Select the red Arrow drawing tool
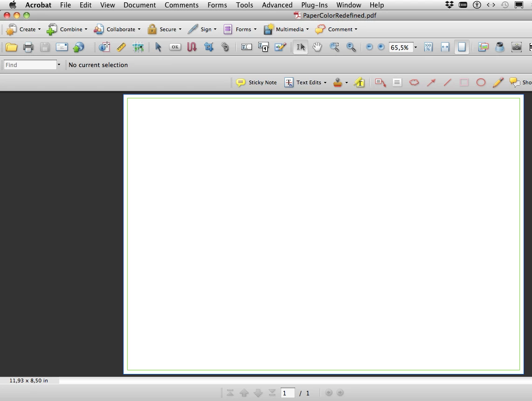The height and width of the screenshot is (401, 532). (431, 82)
